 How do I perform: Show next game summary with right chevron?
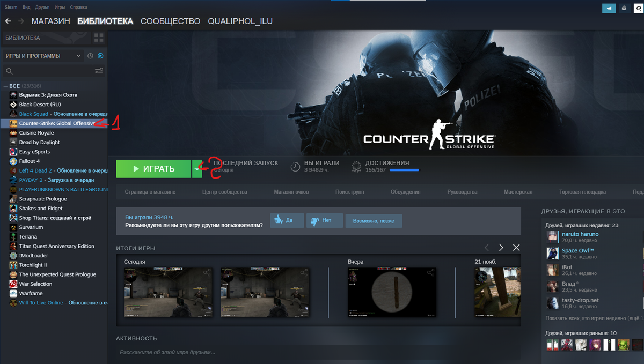pyautogui.click(x=501, y=248)
